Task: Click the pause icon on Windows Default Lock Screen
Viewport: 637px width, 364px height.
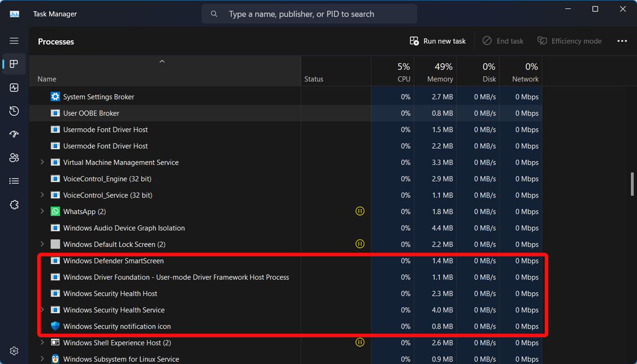Action: tap(360, 244)
